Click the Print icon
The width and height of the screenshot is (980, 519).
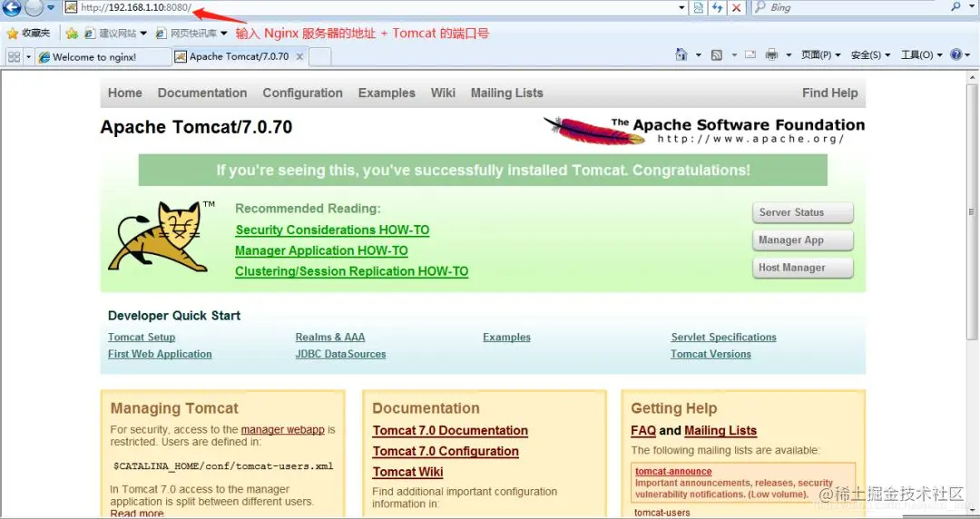click(x=772, y=55)
